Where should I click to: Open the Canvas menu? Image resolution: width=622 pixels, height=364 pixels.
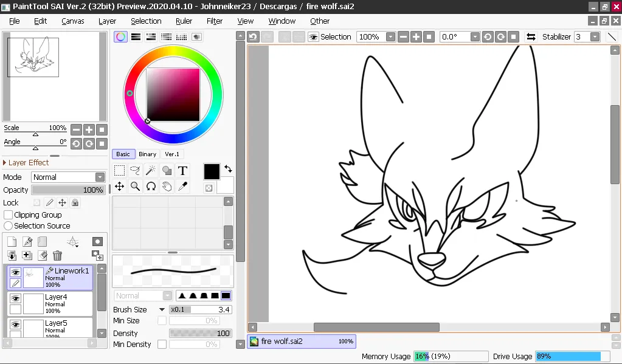pyautogui.click(x=72, y=21)
